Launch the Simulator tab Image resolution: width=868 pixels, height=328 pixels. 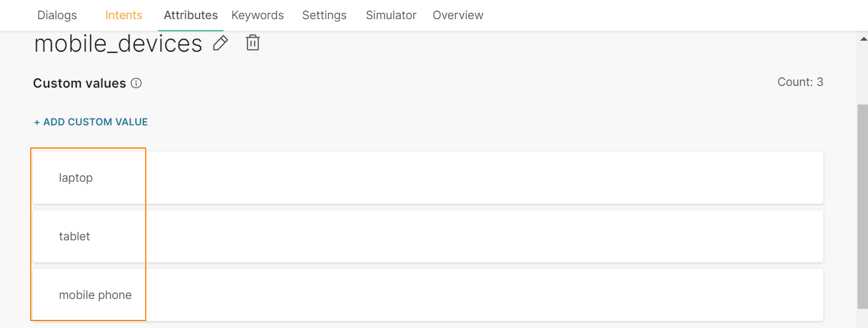point(391,15)
